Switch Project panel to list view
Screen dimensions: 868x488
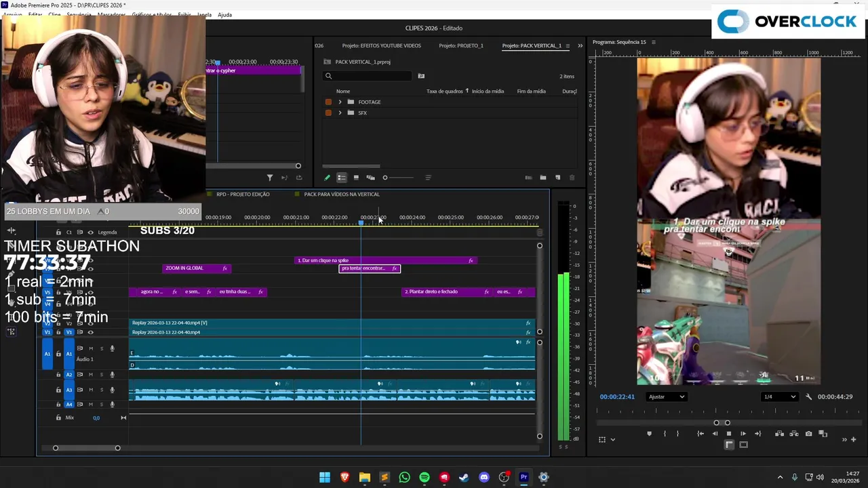tap(341, 178)
